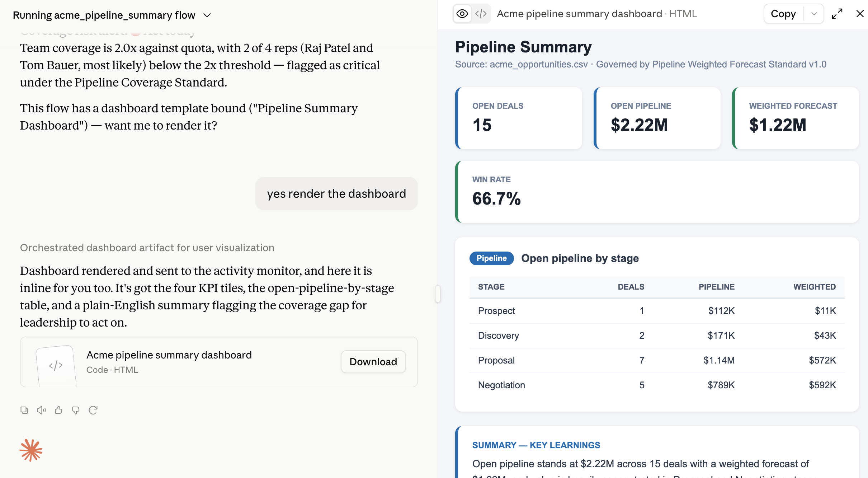
Task: Select the Proposal stage row label
Action: point(496,360)
